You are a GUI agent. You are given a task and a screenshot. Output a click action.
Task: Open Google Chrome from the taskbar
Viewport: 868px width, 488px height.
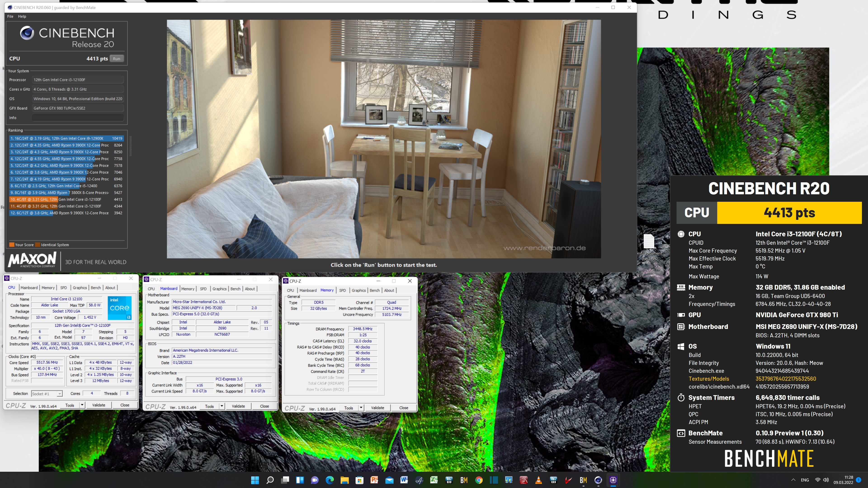[479, 480]
